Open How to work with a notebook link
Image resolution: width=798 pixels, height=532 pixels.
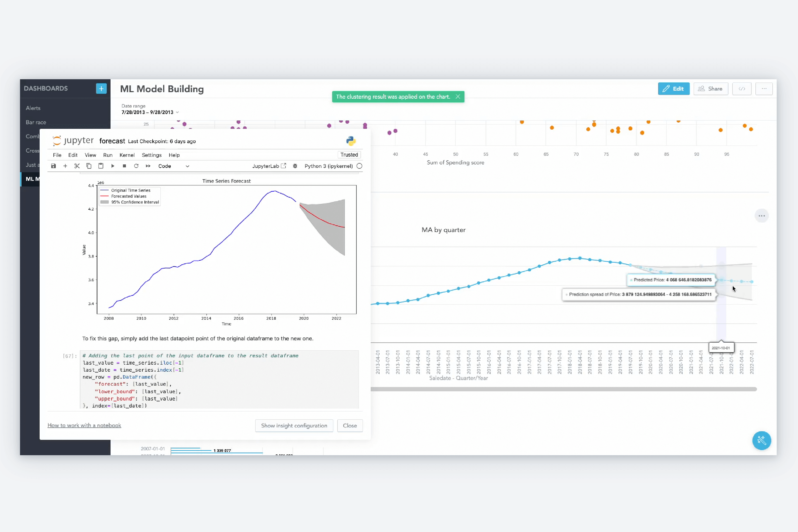pos(84,425)
